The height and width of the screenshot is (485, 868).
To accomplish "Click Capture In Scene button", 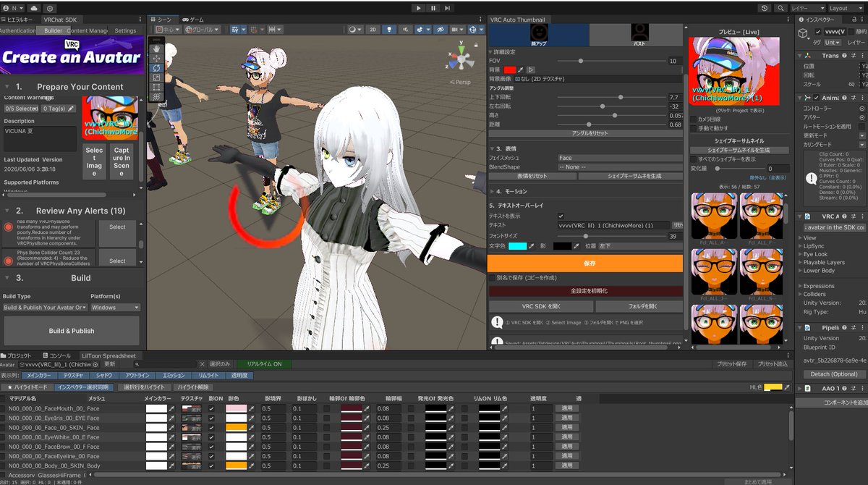I will coord(122,163).
